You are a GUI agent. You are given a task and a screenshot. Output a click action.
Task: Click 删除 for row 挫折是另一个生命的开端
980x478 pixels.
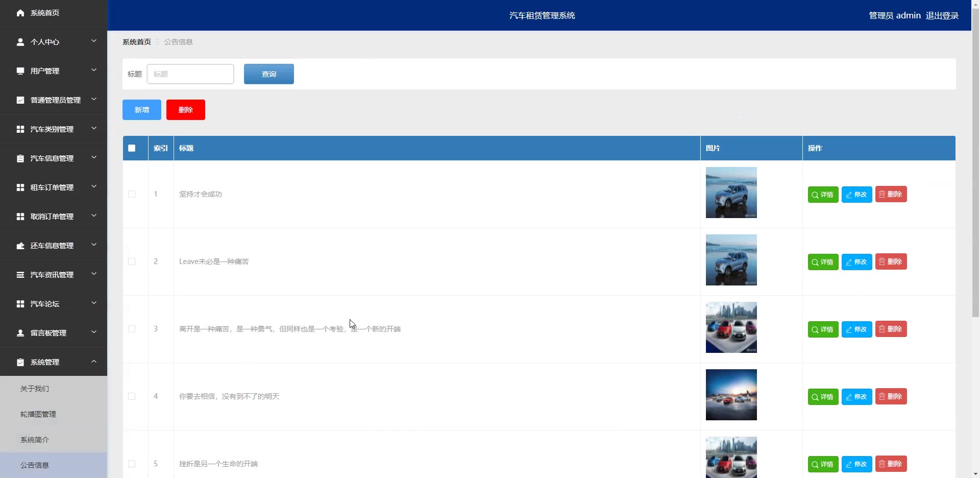tap(891, 464)
